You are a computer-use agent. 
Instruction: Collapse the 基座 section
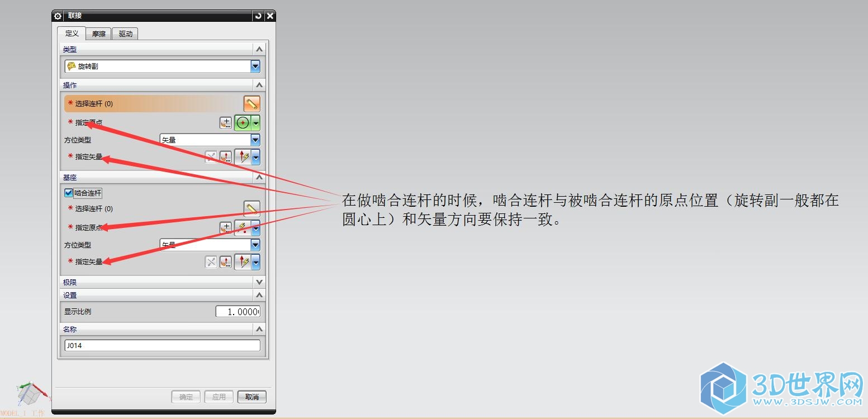(259, 177)
